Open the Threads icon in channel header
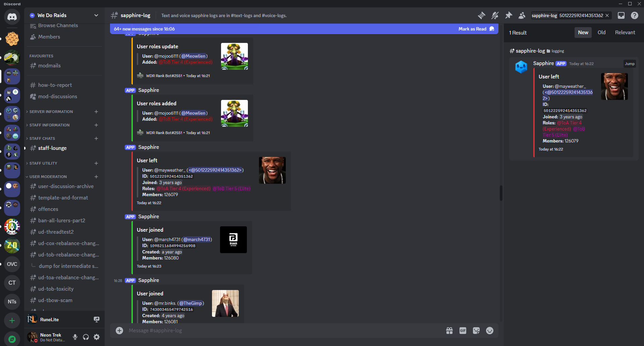Image resolution: width=644 pixels, height=346 pixels. coord(481,15)
